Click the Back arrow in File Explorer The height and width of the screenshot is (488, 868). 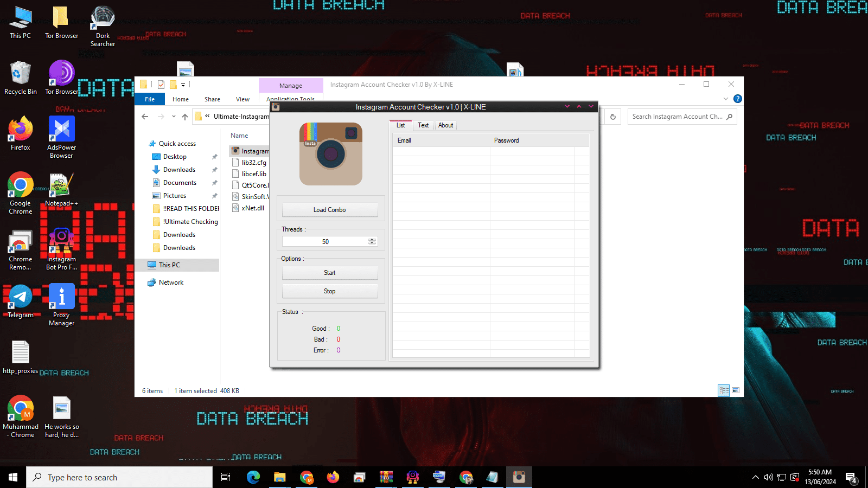[x=145, y=117]
